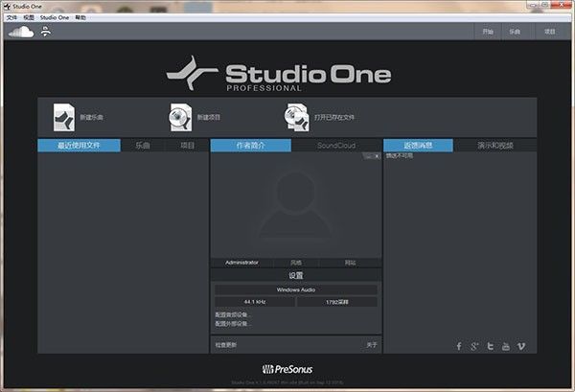Click the PreSonus logo at the bottom
The image size is (575, 392).
[287, 369]
